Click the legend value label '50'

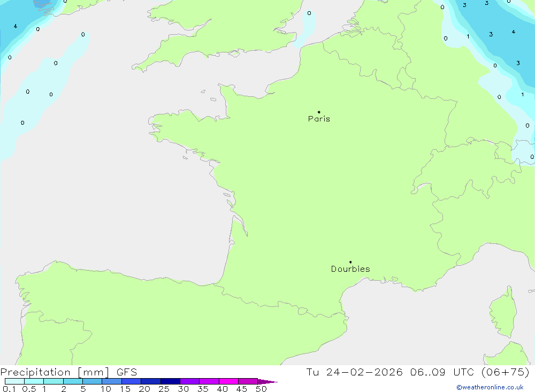pyautogui.click(x=262, y=389)
